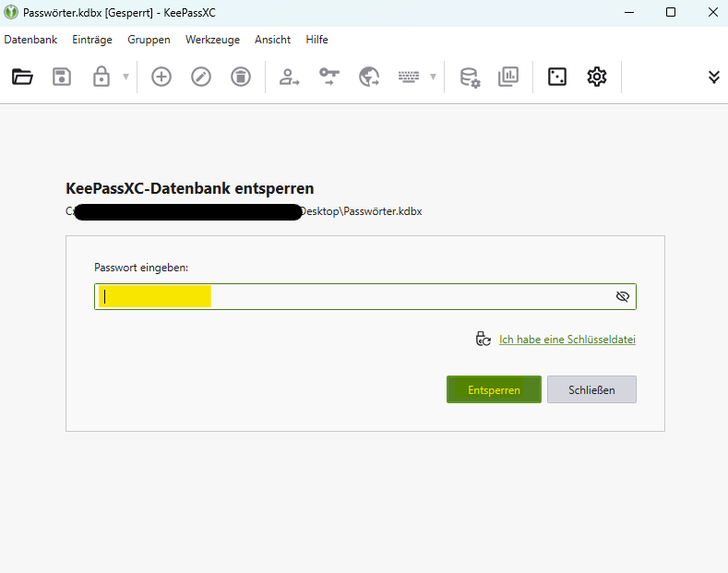Expand the Auto-Type dropdown arrow
Viewport: 728px width, 573px height.
pos(433,77)
